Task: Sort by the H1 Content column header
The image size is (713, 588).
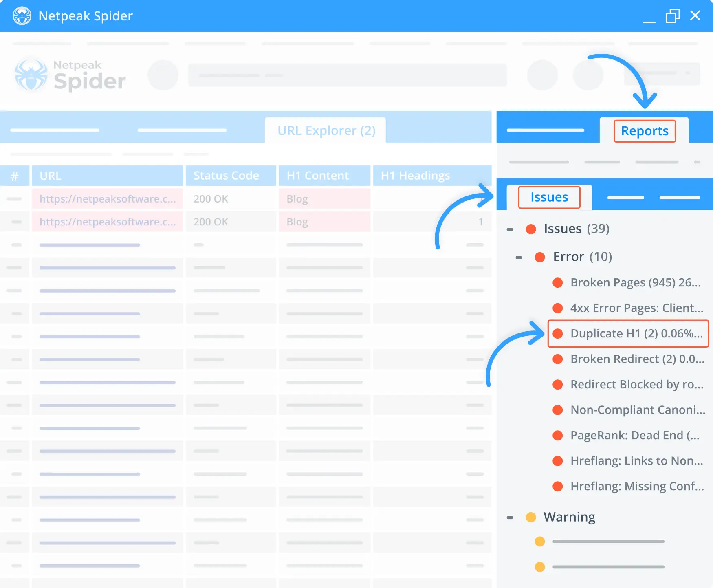Action: (324, 176)
